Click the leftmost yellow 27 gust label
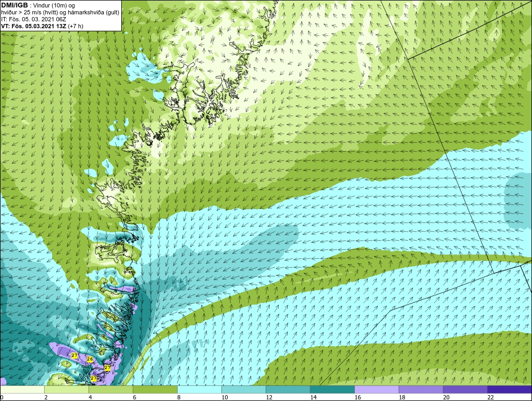This screenshot has width=532, height=401. [x=74, y=356]
